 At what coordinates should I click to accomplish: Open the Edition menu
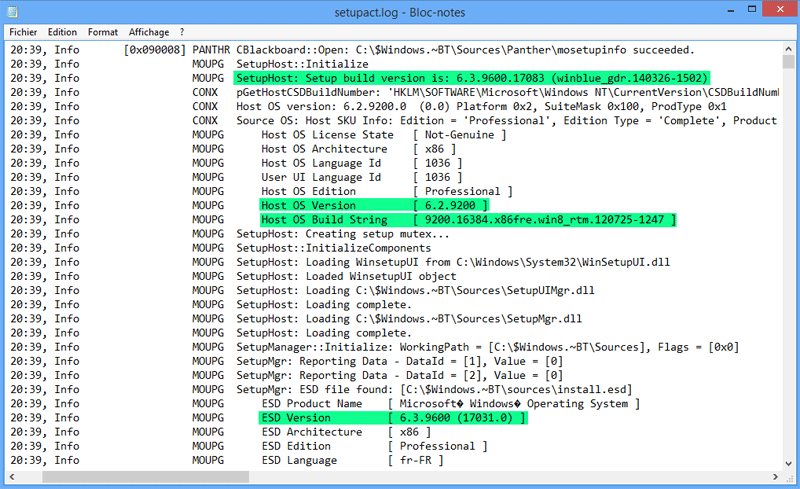62,32
